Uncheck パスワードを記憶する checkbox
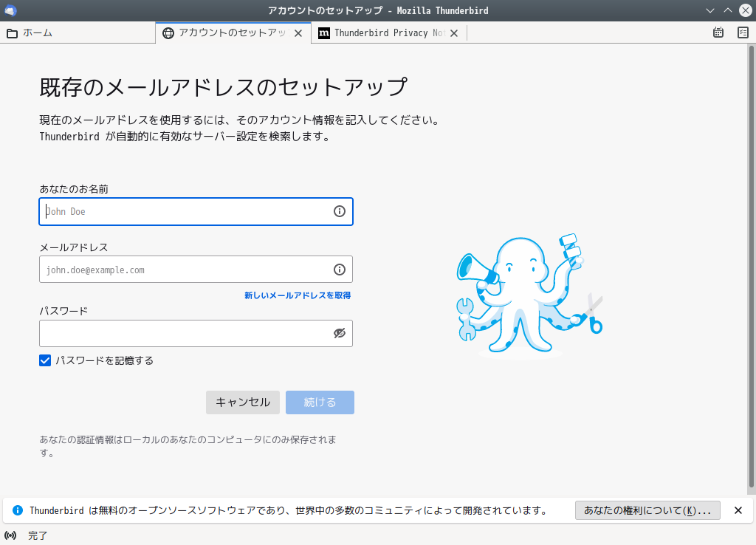This screenshot has width=756, height=545. [45, 360]
